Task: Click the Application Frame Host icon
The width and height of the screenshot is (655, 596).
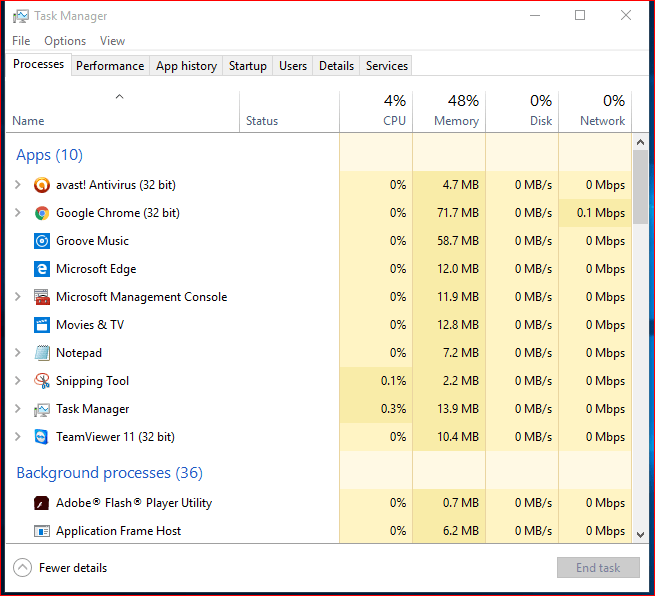Action: pos(42,531)
